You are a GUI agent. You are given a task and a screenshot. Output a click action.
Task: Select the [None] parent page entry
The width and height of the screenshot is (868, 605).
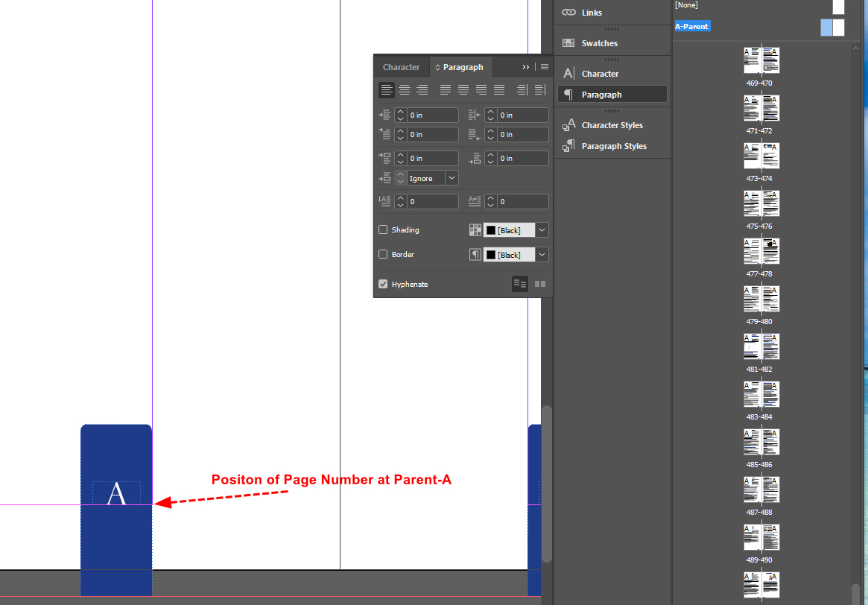tap(686, 5)
